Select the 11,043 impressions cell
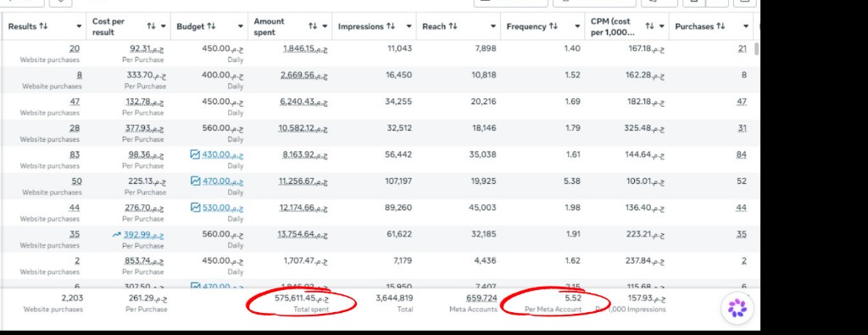868x335 pixels. pyautogui.click(x=400, y=48)
